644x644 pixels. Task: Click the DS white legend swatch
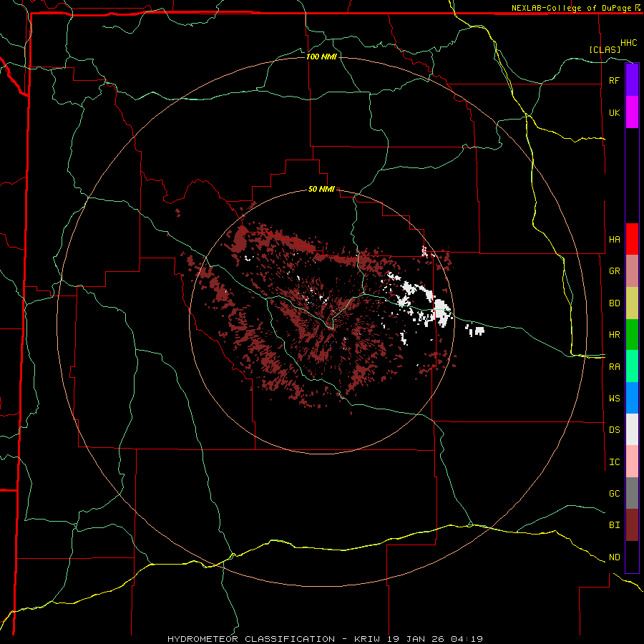point(632,429)
